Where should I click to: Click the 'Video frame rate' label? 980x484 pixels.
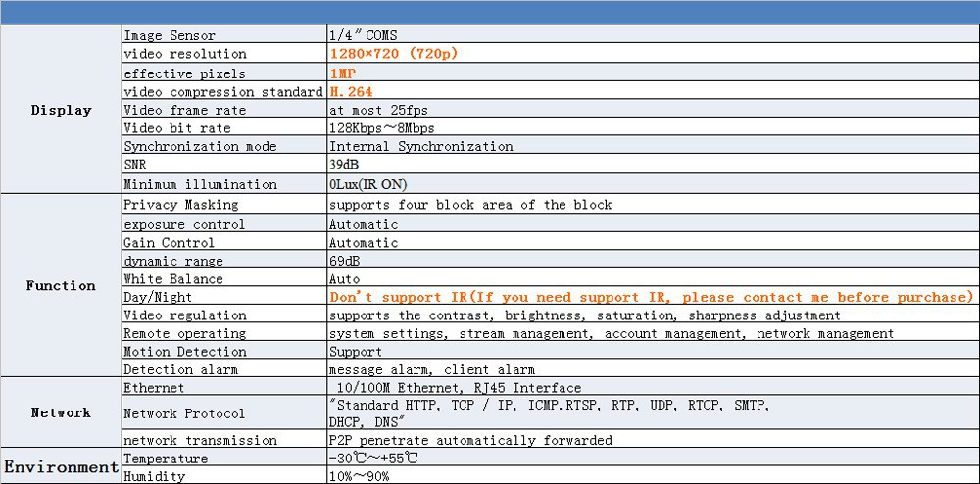pyautogui.click(x=184, y=110)
